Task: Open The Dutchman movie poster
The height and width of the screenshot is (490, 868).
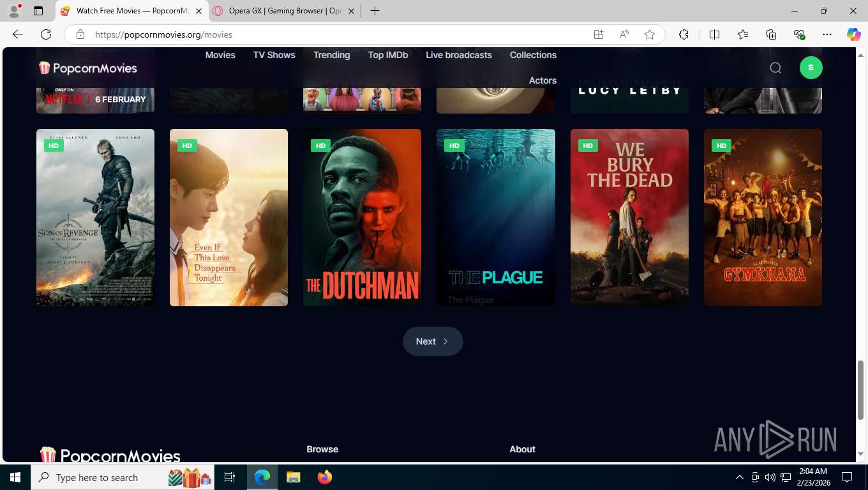Action: pyautogui.click(x=362, y=218)
